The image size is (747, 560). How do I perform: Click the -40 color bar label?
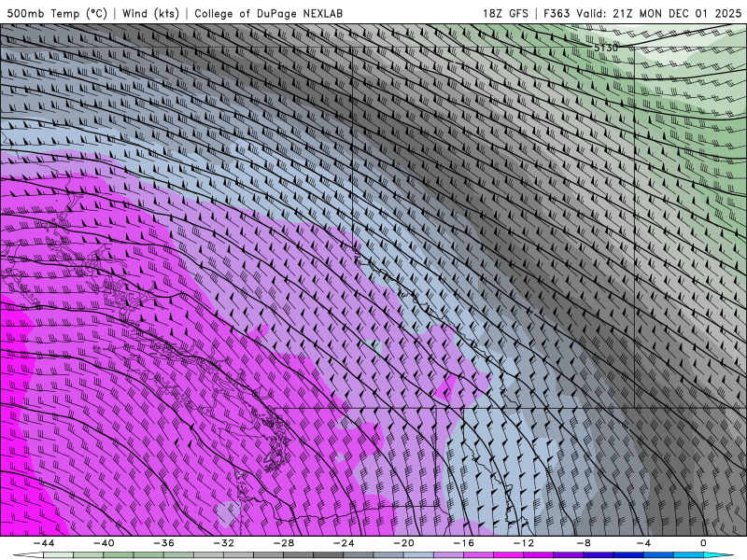click(x=104, y=543)
